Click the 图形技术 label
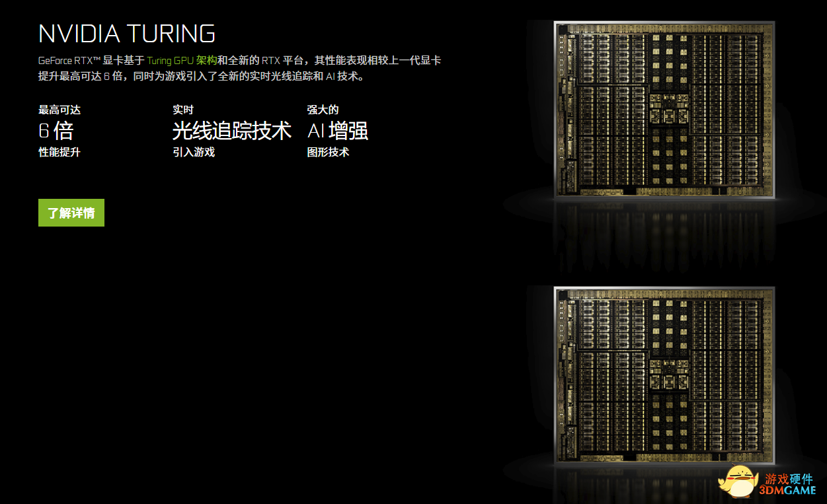827x504 pixels. pos(329,153)
